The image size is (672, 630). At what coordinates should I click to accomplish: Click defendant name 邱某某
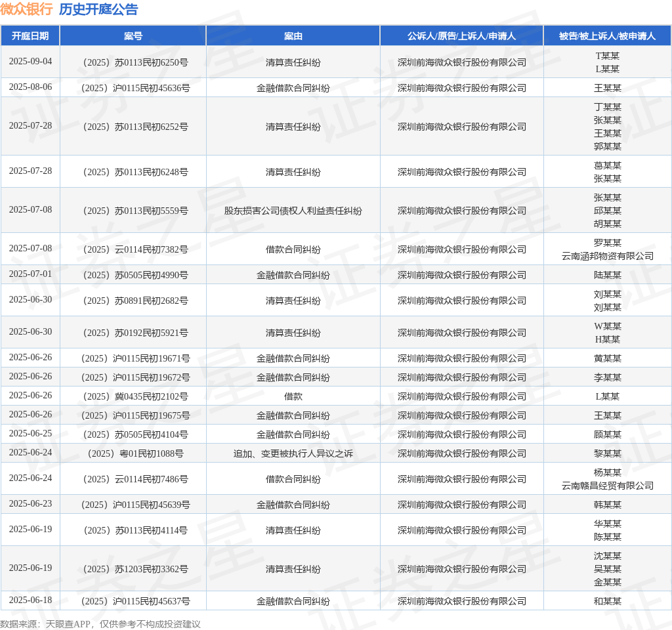(x=607, y=211)
